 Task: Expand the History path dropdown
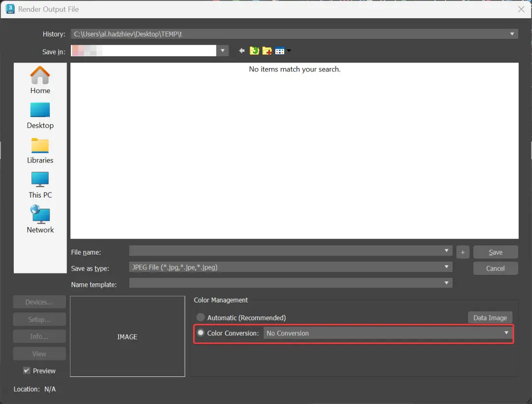(x=512, y=34)
